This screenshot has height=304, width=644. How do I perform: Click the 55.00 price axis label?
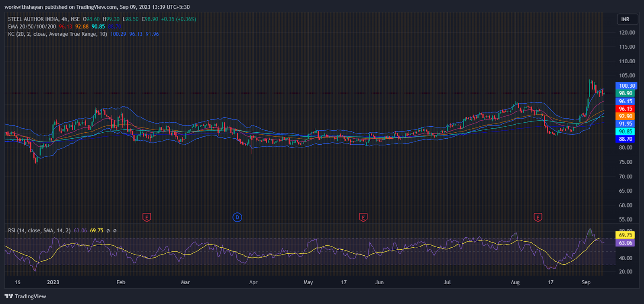(x=625, y=220)
